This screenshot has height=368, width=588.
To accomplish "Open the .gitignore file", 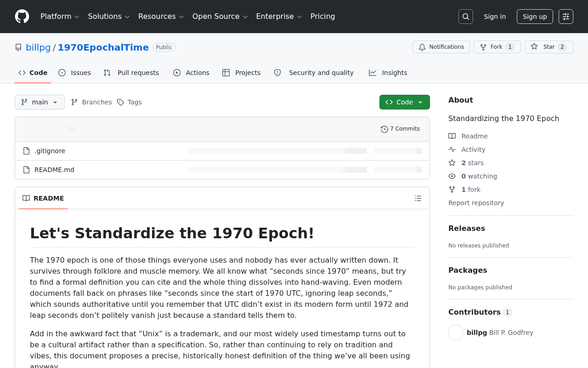I will click(50, 151).
